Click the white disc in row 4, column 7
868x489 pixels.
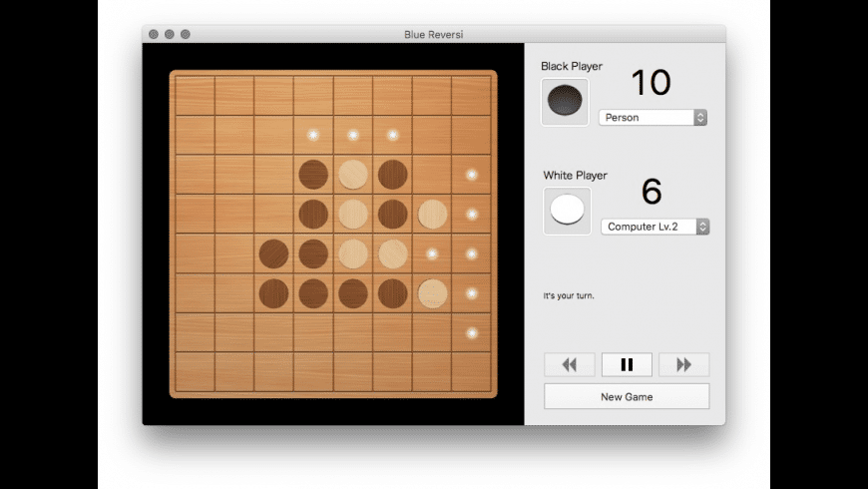(x=432, y=214)
